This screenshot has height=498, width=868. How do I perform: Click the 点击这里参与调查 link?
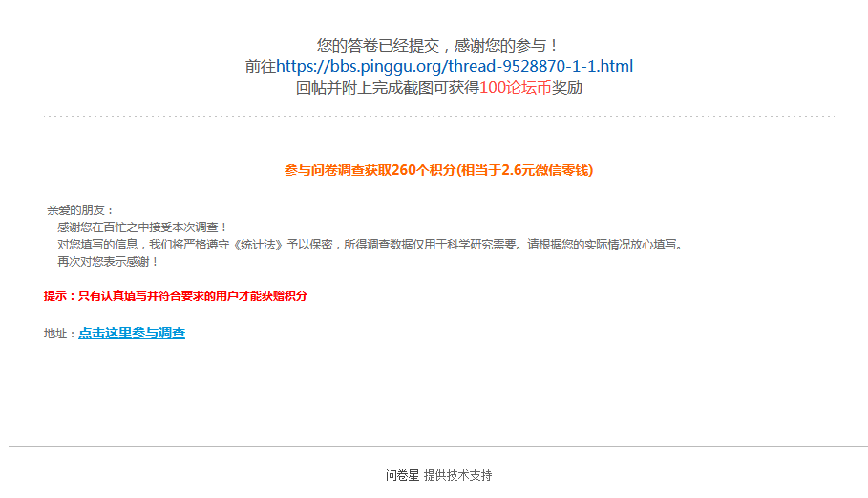(132, 333)
